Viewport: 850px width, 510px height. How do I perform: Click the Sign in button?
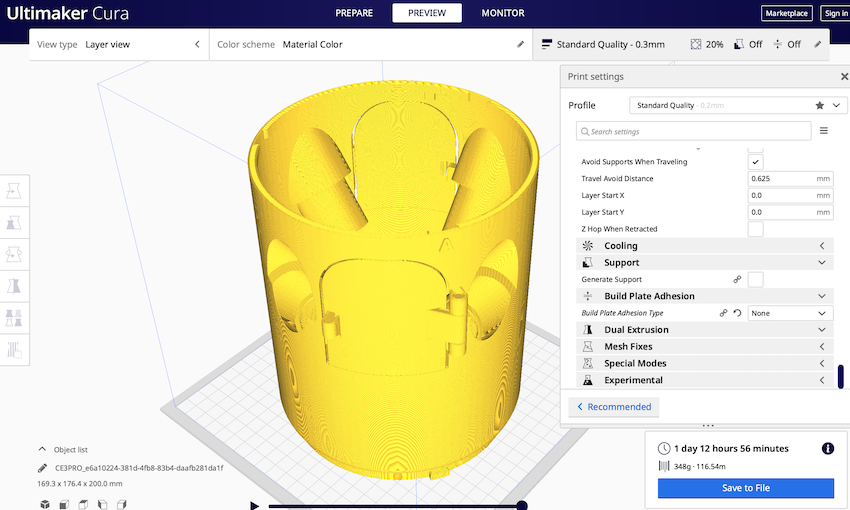tap(835, 13)
